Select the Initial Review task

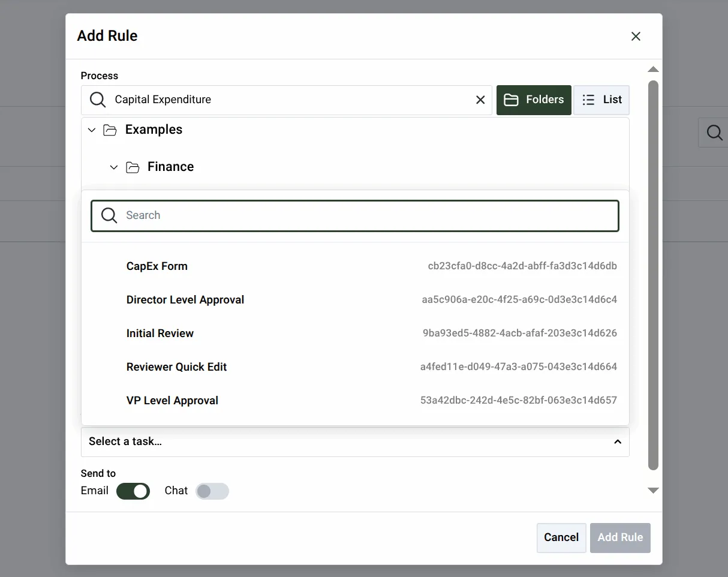pyautogui.click(x=355, y=333)
